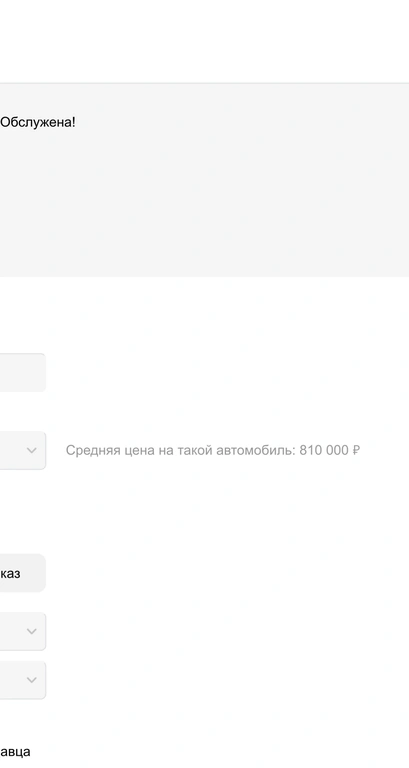Click the horizontal divider line above the description box

(x=204, y=83)
